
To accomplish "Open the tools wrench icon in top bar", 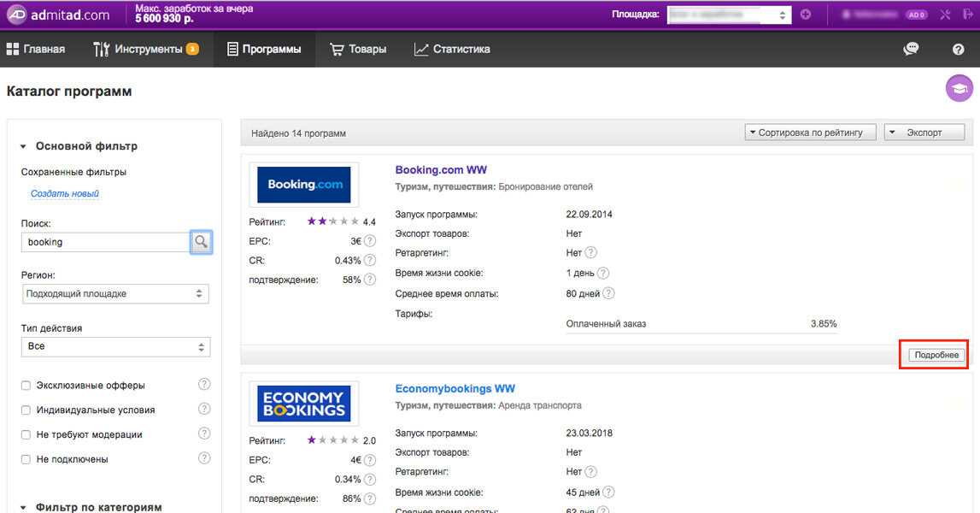I will (x=945, y=15).
